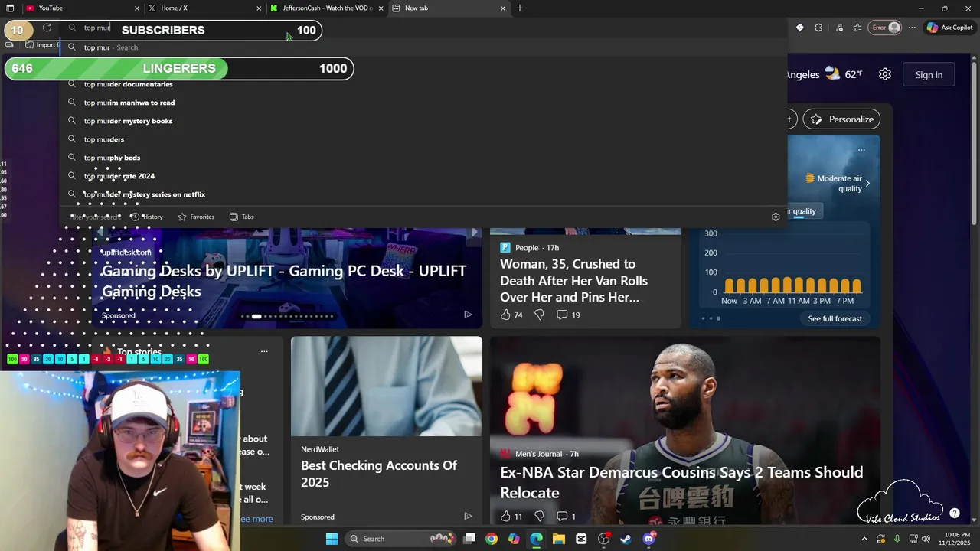Open page settings gear near Sign in
Screen dimensions: 980x551
tap(885, 74)
